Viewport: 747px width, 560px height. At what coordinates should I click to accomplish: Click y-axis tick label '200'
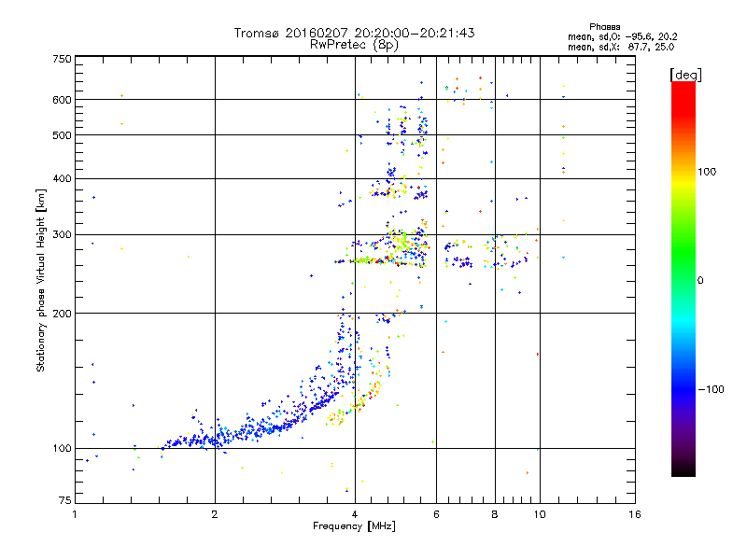[62, 314]
